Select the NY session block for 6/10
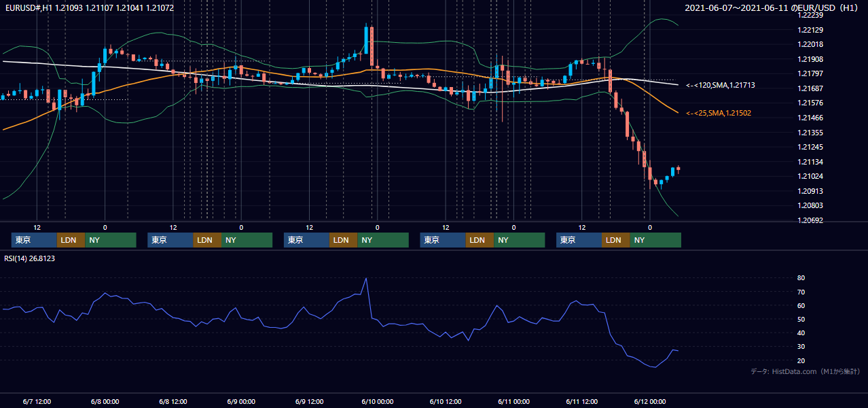 pyautogui.click(x=520, y=240)
